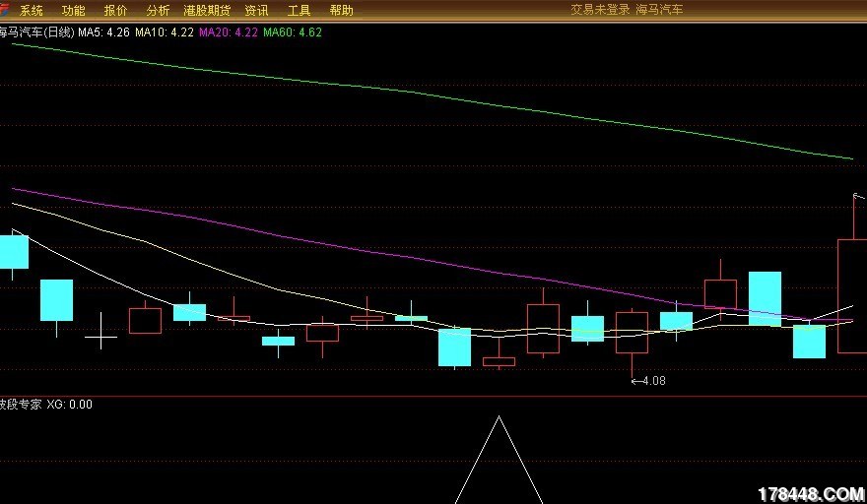Open the 资讯 menu

point(256,10)
